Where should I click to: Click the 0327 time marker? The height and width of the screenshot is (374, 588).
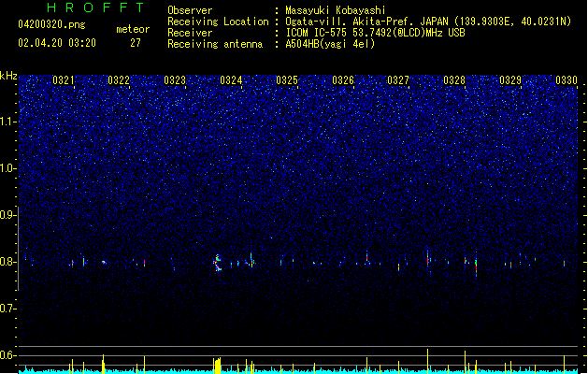point(398,80)
